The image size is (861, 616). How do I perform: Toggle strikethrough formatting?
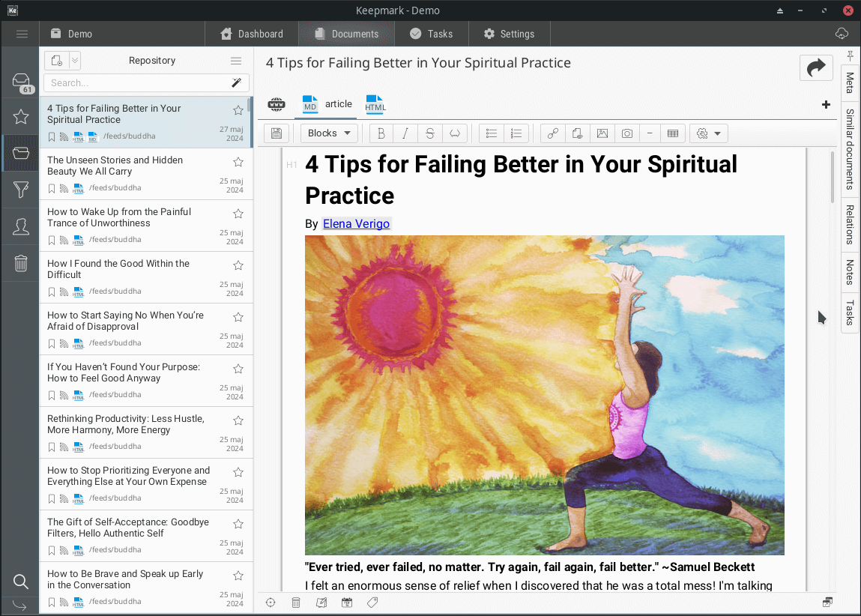(x=429, y=133)
